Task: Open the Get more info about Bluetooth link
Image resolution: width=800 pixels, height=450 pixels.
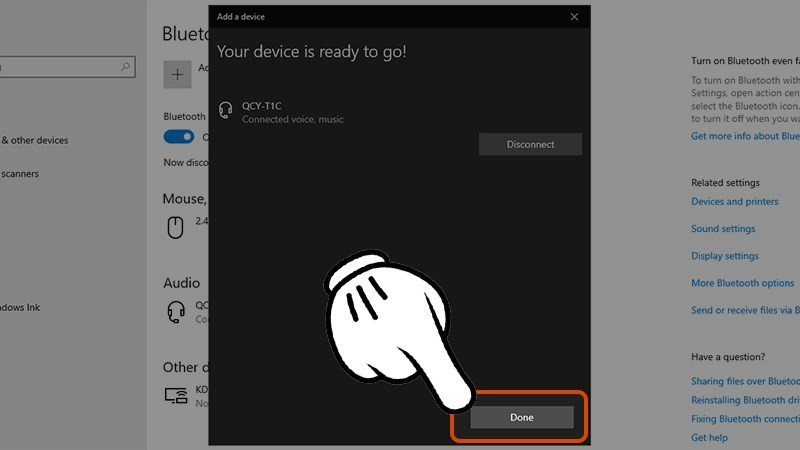Action: 745,136
